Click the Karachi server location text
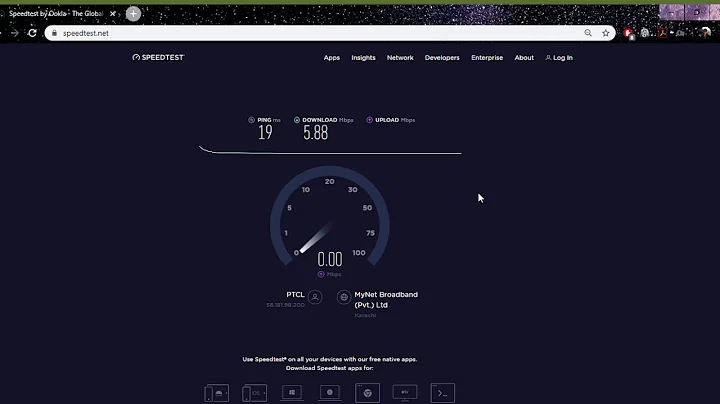 (x=366, y=315)
